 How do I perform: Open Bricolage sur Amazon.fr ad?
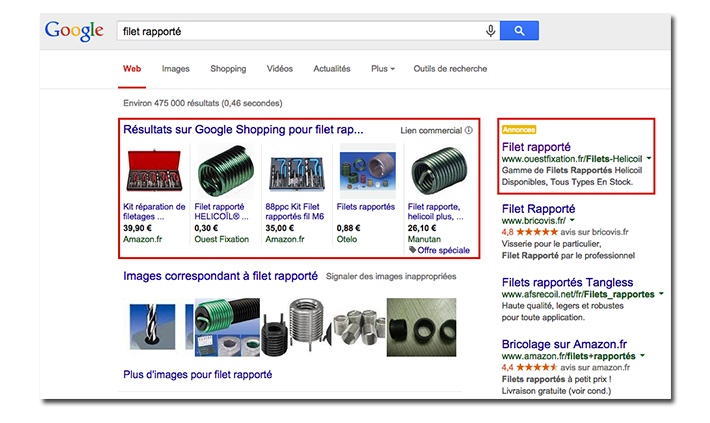(564, 344)
